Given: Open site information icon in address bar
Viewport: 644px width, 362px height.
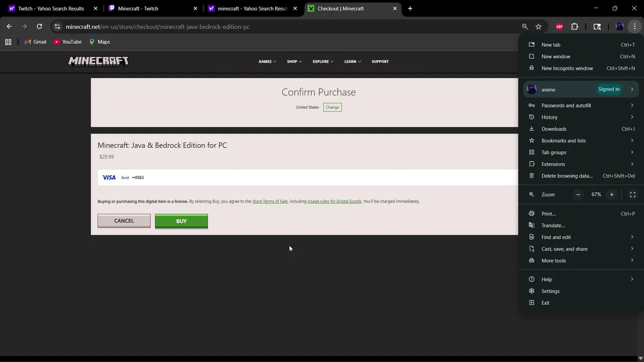Looking at the screenshot, I should (x=57, y=27).
